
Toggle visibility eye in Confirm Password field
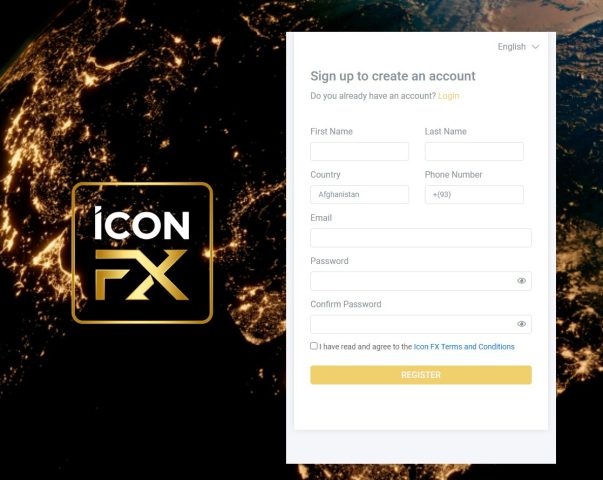tap(521, 324)
